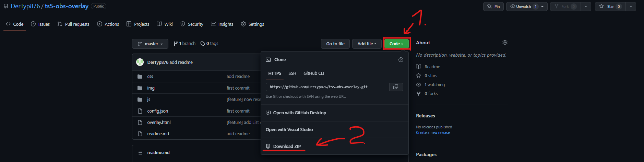644x162 pixels.
Task: Open the overlay.html file
Action: tap(159, 123)
